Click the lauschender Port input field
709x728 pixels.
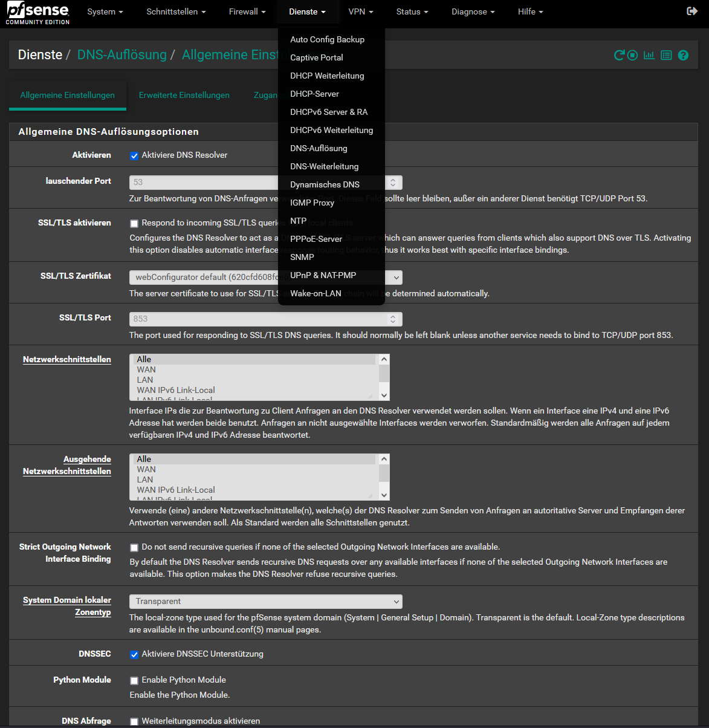266,183
